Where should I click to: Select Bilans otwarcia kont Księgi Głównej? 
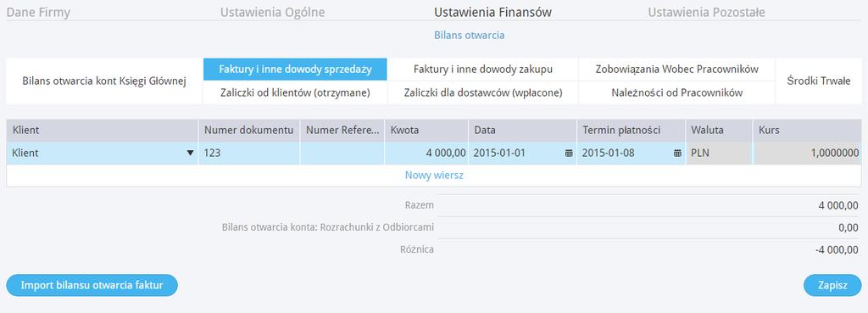104,81
